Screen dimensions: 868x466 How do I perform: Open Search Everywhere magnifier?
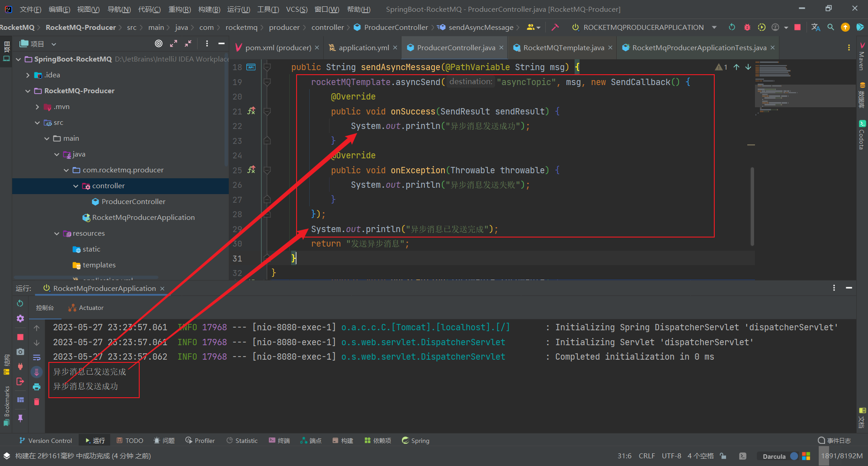point(830,27)
